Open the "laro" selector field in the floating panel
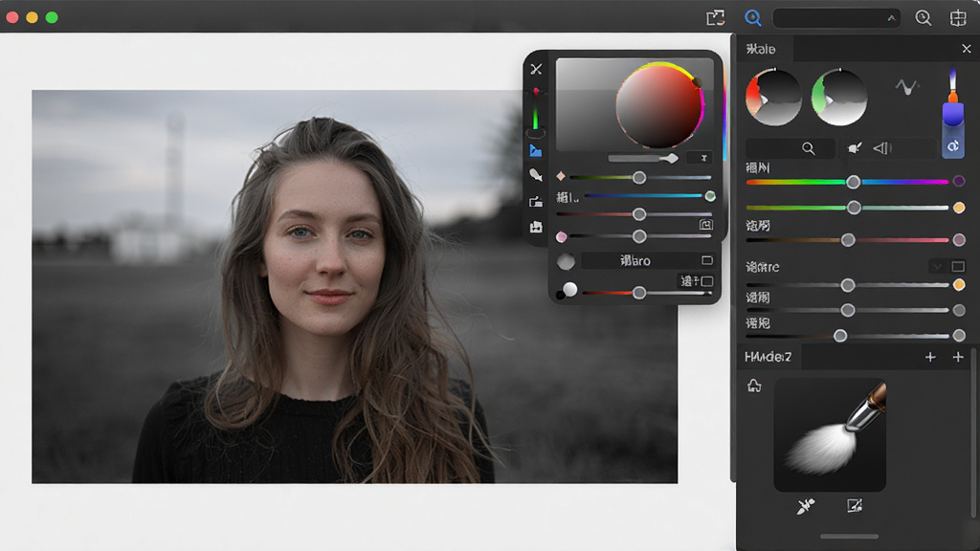 [648, 260]
